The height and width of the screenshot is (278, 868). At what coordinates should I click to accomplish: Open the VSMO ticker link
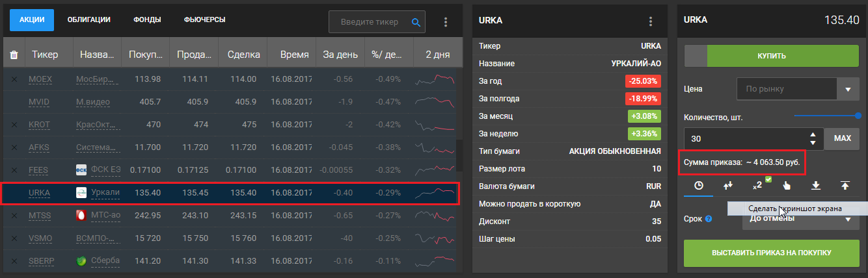click(x=41, y=238)
